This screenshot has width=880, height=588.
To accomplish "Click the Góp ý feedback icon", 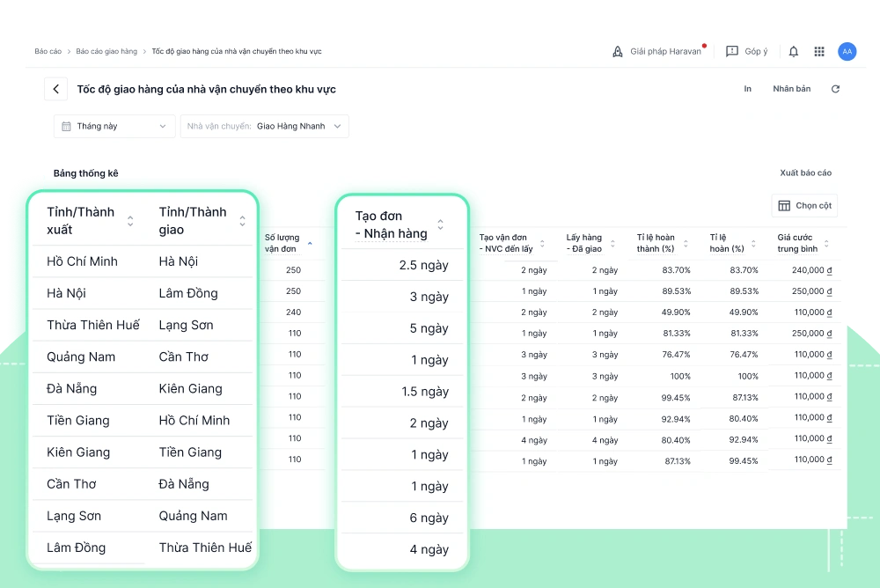I will pos(732,52).
